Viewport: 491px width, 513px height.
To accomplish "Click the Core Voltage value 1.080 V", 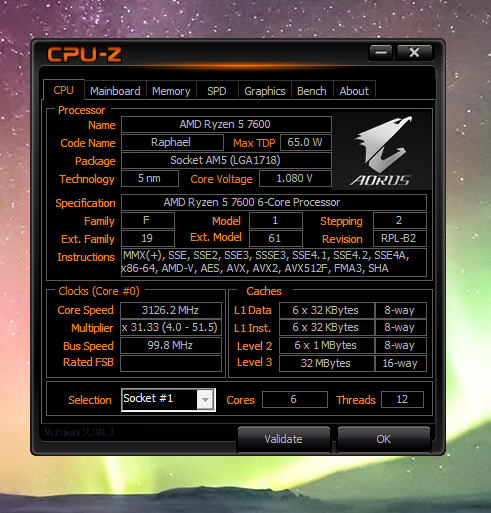I will 295,178.
